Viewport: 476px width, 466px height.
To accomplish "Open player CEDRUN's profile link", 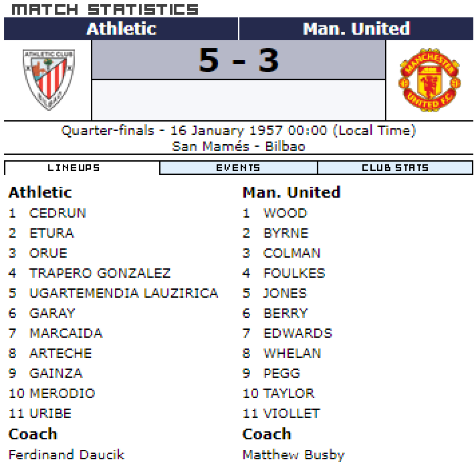I will point(58,213).
